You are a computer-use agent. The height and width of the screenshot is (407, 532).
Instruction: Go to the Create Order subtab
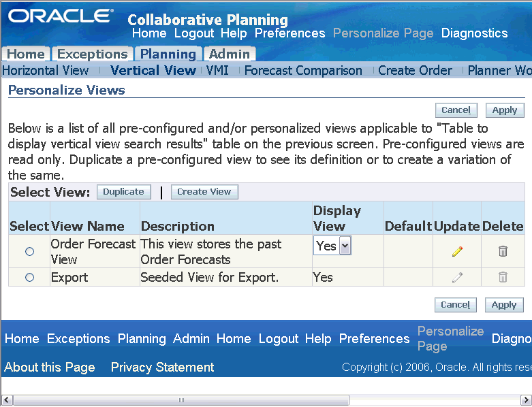pos(415,70)
